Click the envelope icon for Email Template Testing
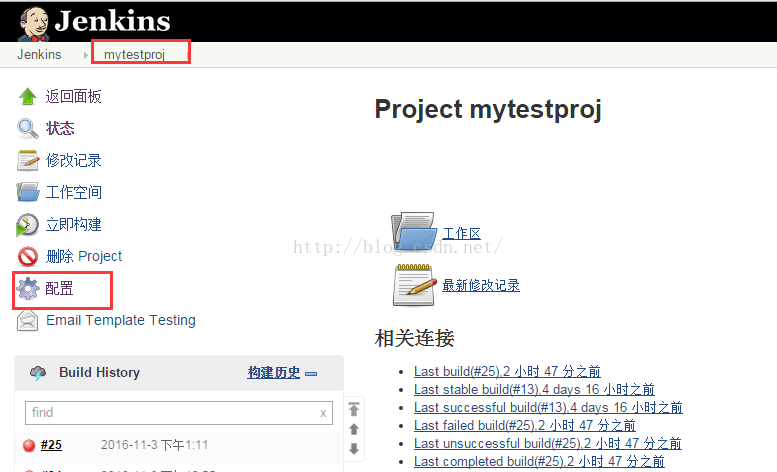This screenshot has height=472, width=777. point(27,320)
